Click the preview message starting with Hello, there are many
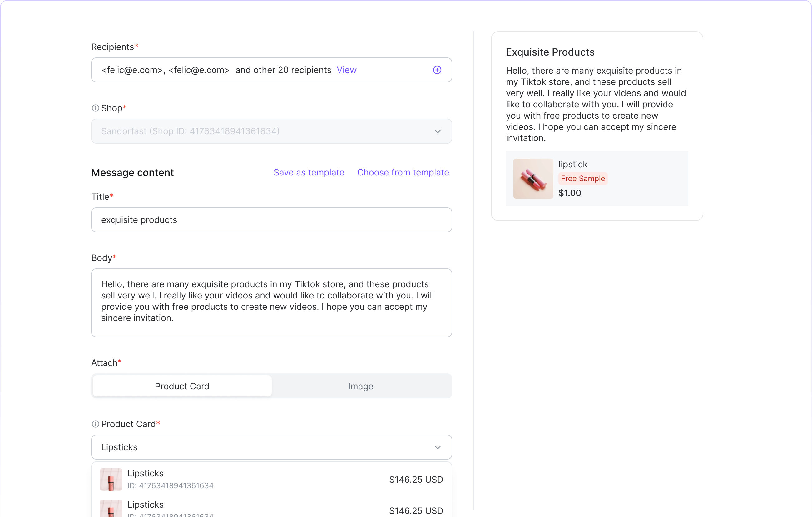The width and height of the screenshot is (812, 517). [x=596, y=104]
